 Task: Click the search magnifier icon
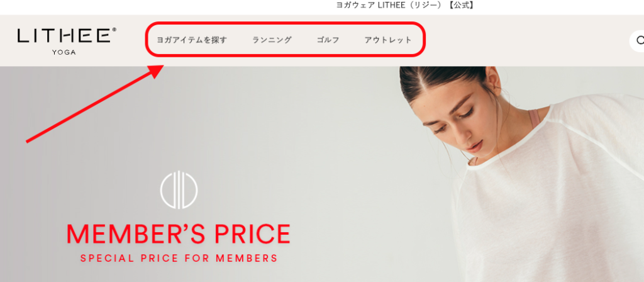640,40
